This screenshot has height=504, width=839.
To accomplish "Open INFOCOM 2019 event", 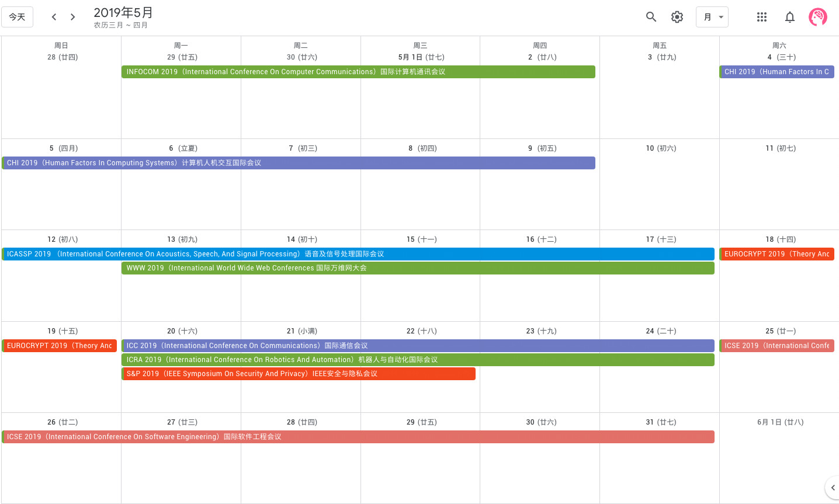I will [359, 72].
